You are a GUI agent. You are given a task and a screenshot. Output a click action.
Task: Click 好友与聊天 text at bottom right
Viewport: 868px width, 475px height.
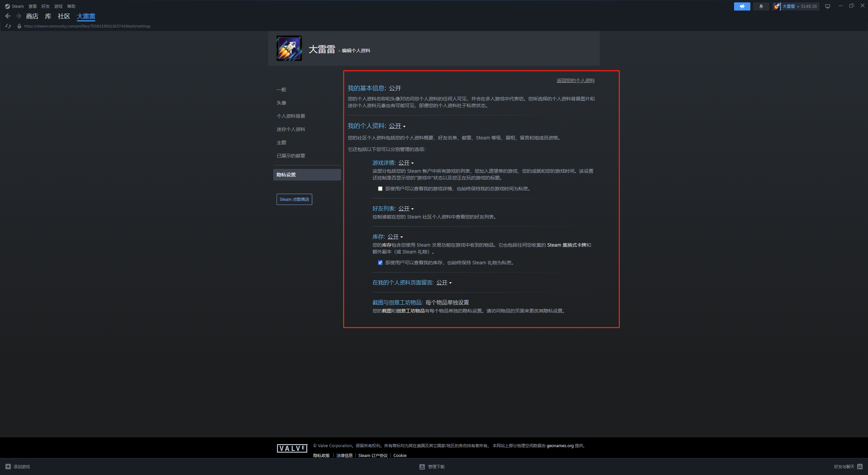(x=844, y=467)
